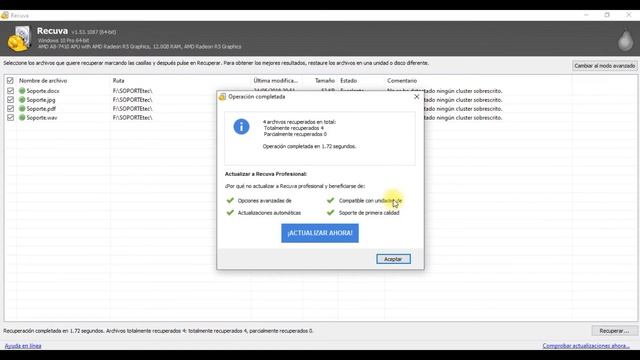This screenshot has width=640, height=360.
Task: Open Comprobar actualizaciones ahora link
Action: click(x=586, y=346)
